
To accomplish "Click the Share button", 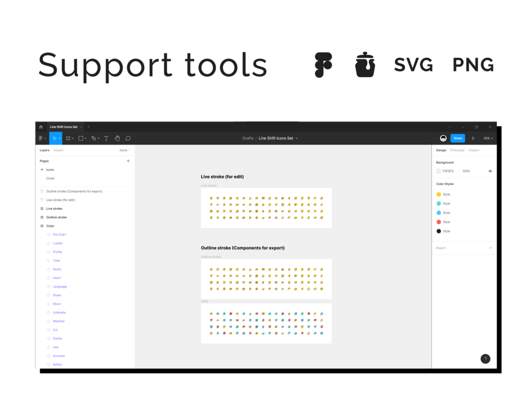I will [458, 138].
